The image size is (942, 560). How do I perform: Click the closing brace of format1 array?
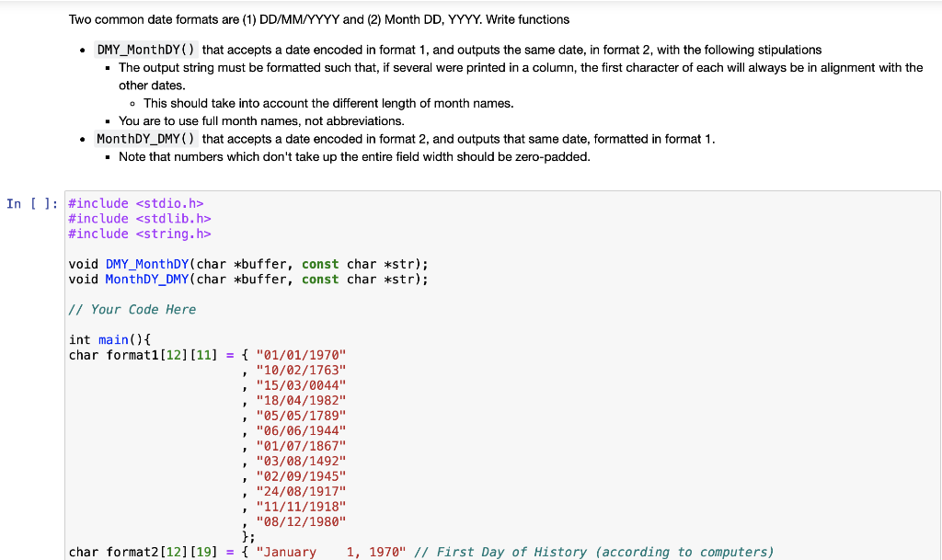(246, 536)
